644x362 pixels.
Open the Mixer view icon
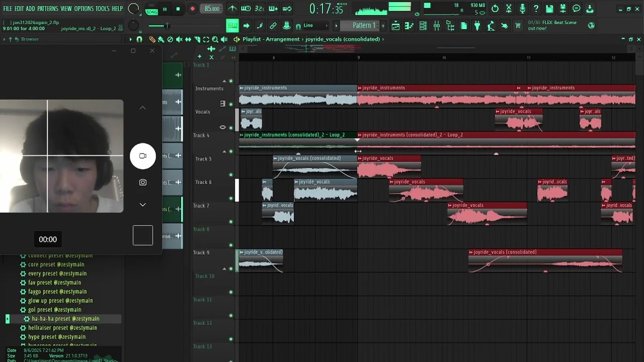436,26
